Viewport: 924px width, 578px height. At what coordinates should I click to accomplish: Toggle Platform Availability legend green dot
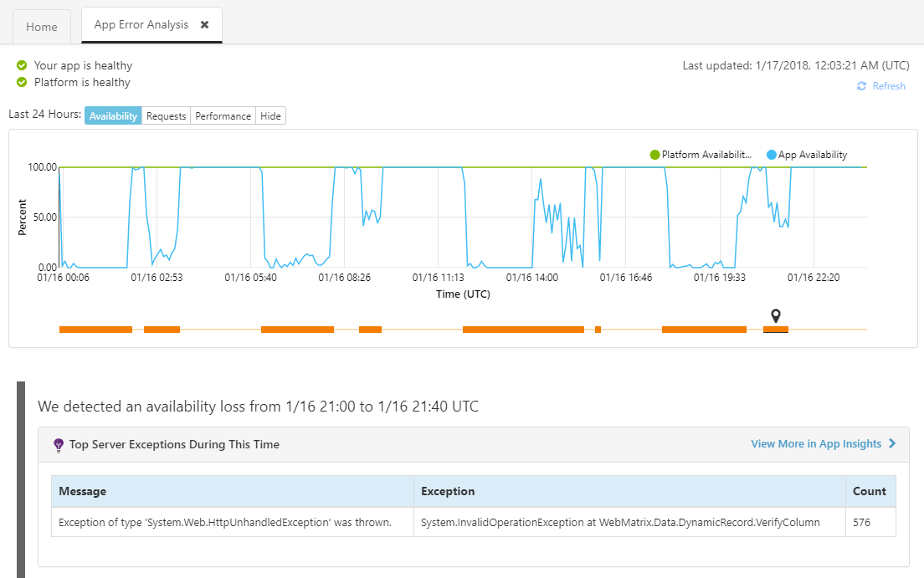click(655, 155)
